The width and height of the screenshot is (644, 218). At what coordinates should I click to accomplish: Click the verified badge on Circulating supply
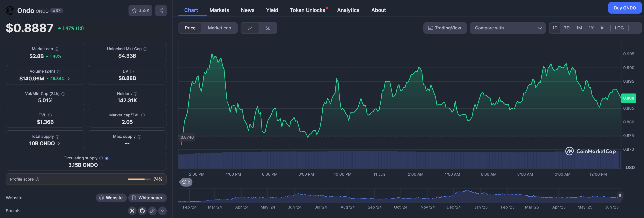click(107, 158)
